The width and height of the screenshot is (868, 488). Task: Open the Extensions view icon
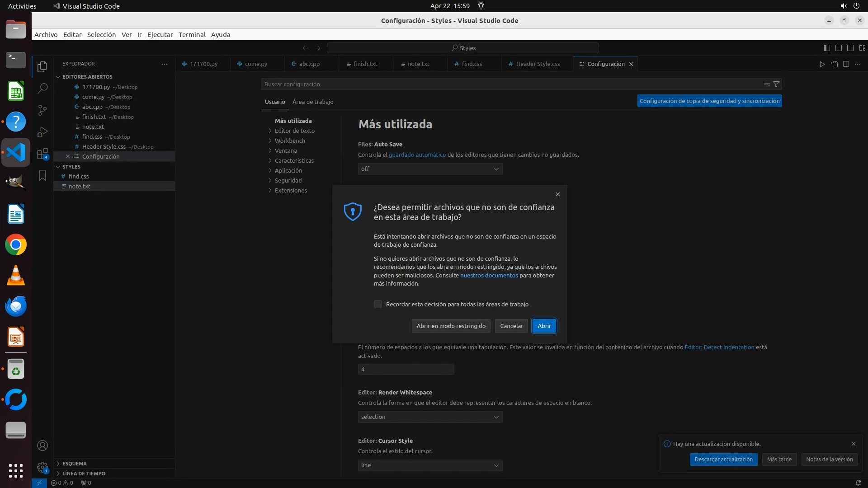point(42,154)
